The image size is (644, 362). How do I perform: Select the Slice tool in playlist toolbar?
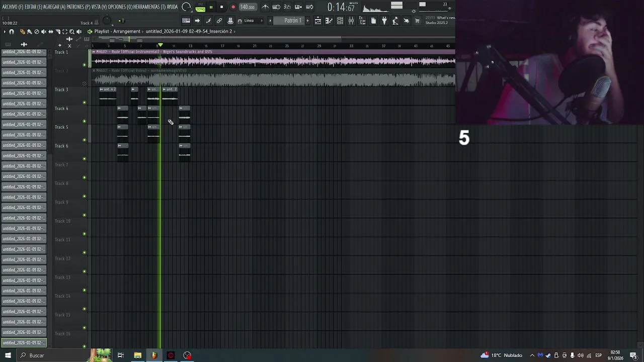58,31
